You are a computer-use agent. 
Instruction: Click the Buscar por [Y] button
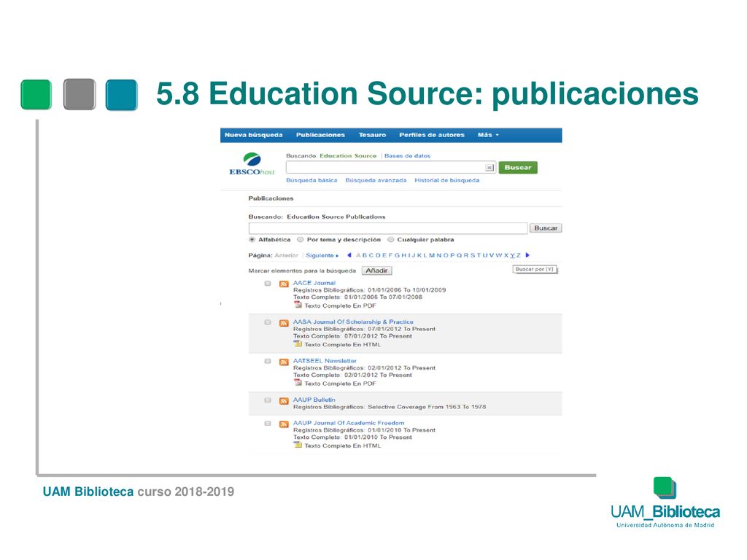(x=535, y=270)
